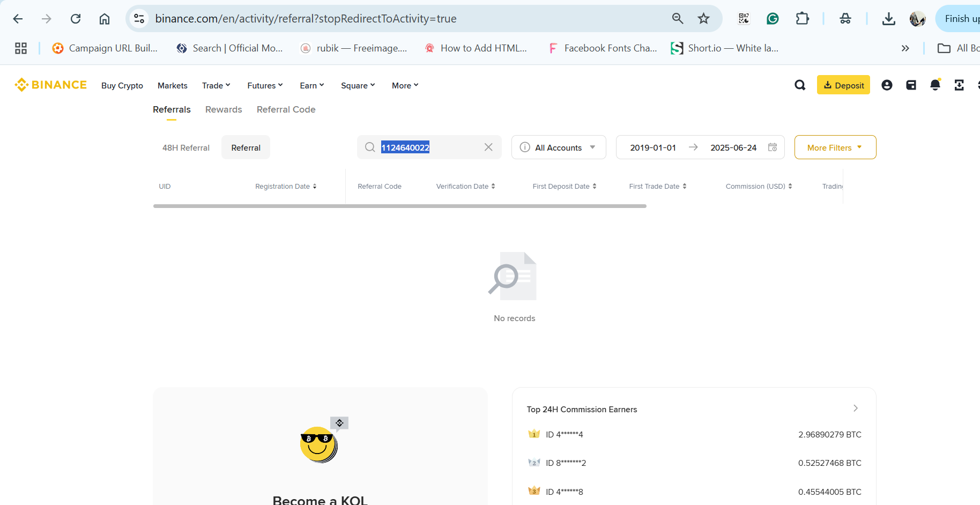
Task: Expand the More dropdown menu
Action: coord(405,86)
